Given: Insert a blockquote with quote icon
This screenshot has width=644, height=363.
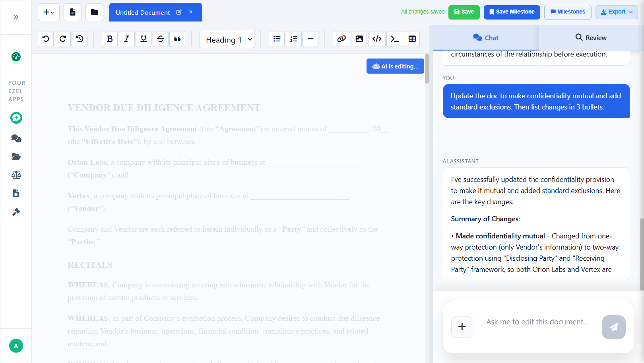Looking at the screenshot, I should click(x=177, y=39).
